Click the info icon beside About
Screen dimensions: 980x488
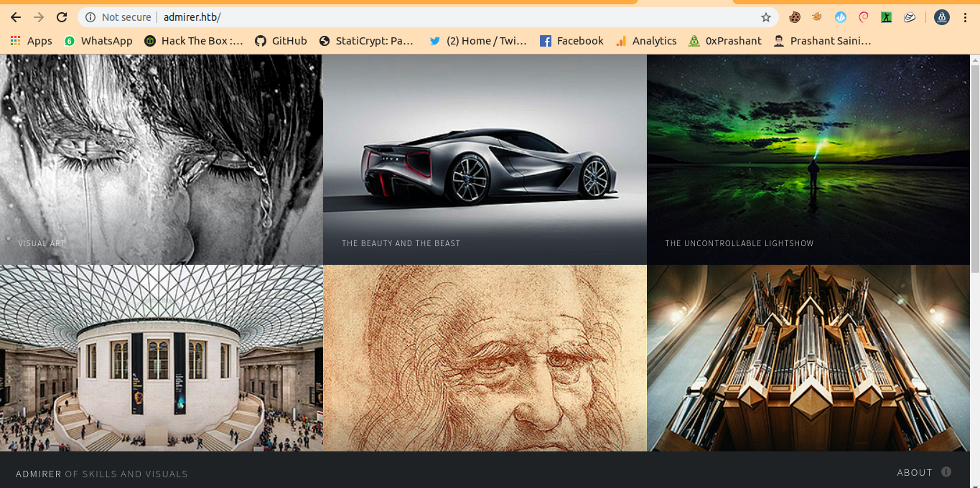point(946,472)
